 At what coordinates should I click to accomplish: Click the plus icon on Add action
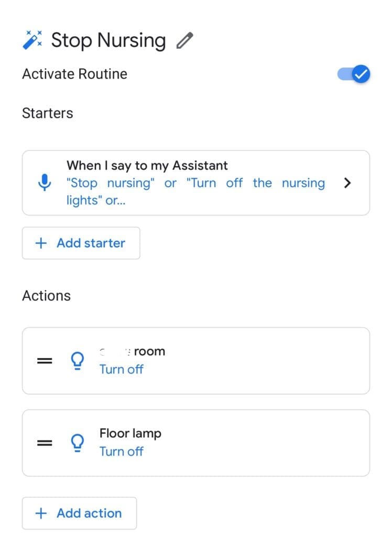click(x=41, y=513)
